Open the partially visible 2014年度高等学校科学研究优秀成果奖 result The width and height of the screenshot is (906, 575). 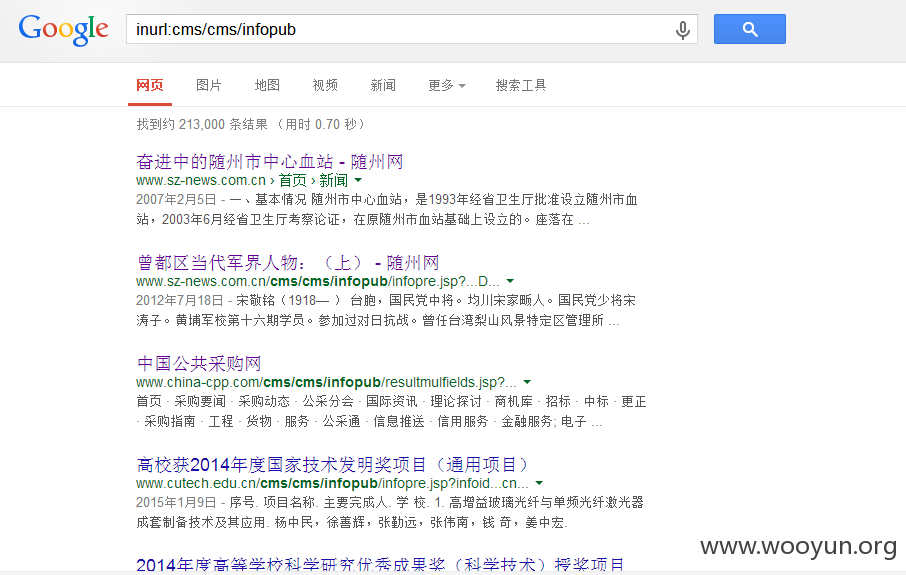pos(380,565)
